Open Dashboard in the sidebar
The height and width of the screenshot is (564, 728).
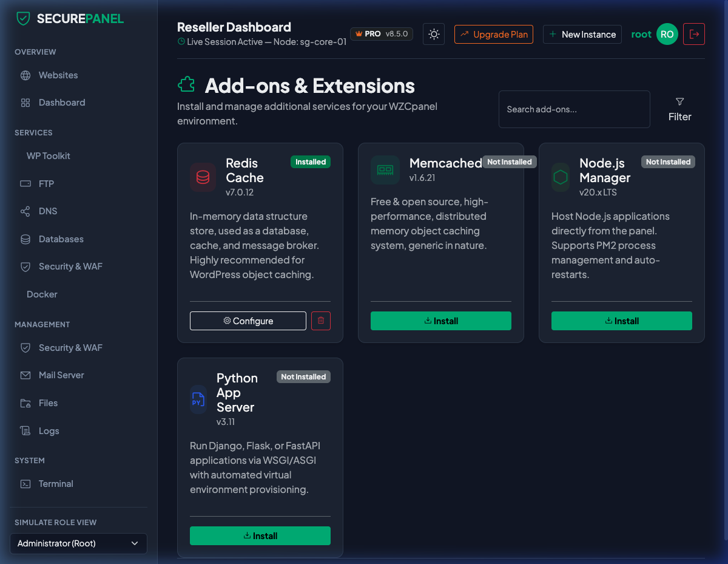point(62,103)
